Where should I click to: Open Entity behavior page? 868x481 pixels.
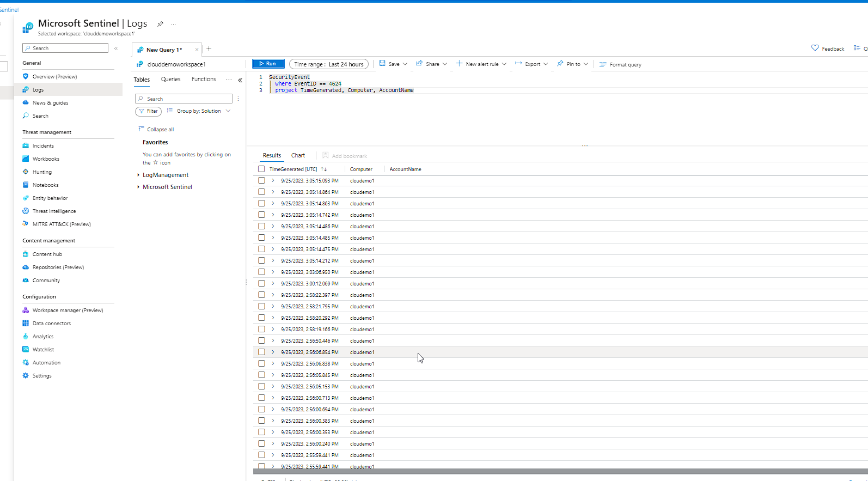click(50, 198)
